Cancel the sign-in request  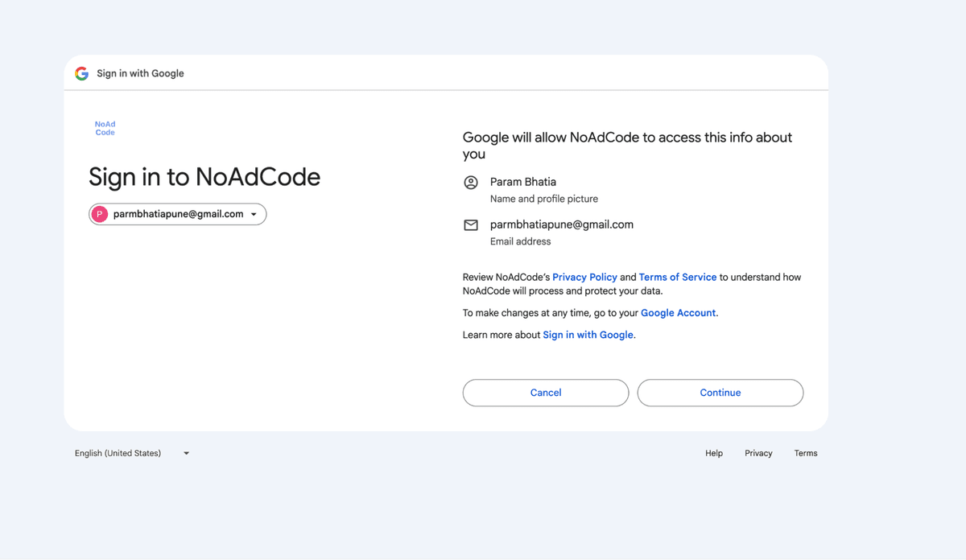coord(545,393)
